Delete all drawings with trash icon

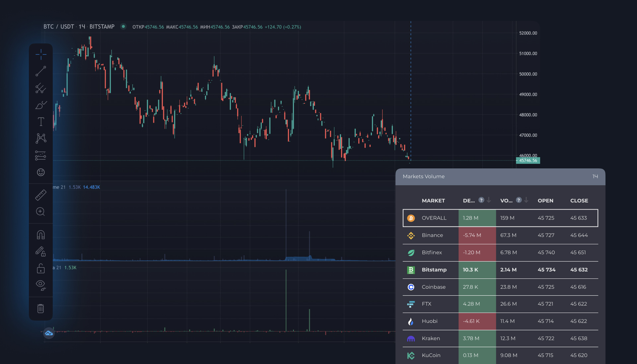tap(41, 309)
